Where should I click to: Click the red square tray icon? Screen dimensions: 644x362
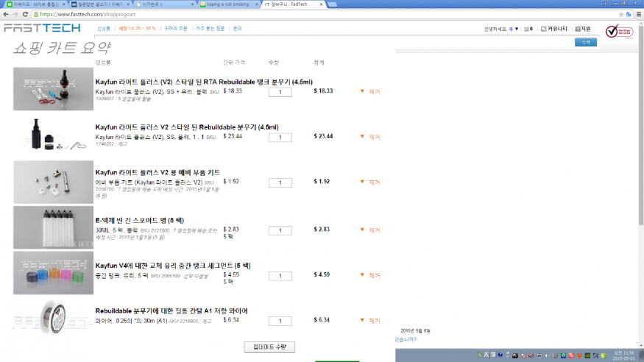tap(571, 355)
